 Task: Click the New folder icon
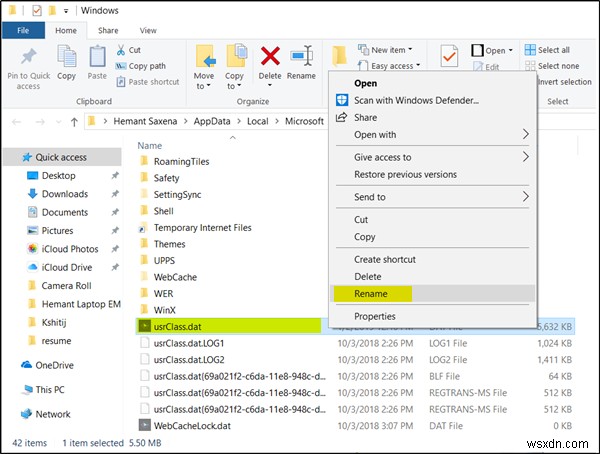[339, 56]
